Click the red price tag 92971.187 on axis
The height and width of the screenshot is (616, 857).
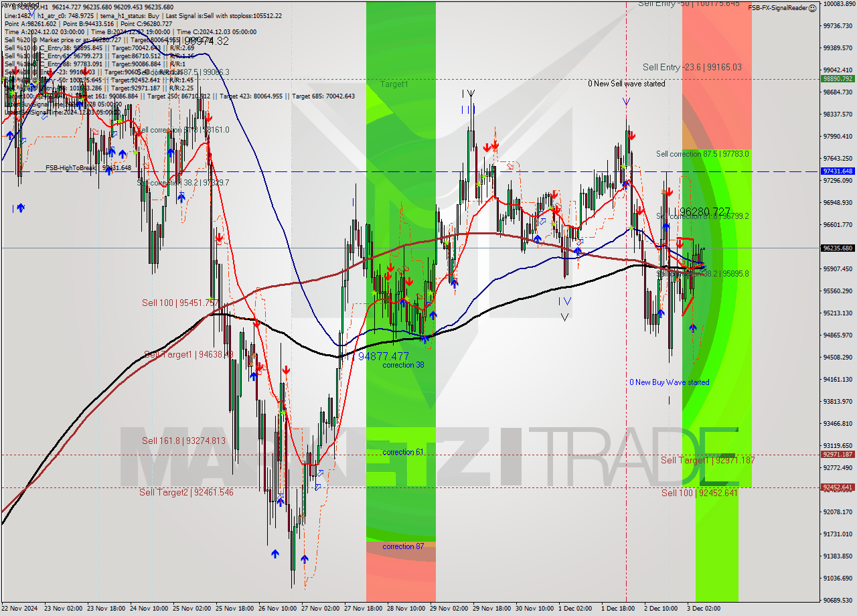click(838, 454)
